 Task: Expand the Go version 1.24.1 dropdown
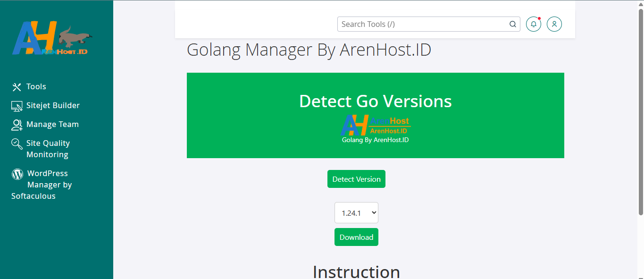[356, 213]
